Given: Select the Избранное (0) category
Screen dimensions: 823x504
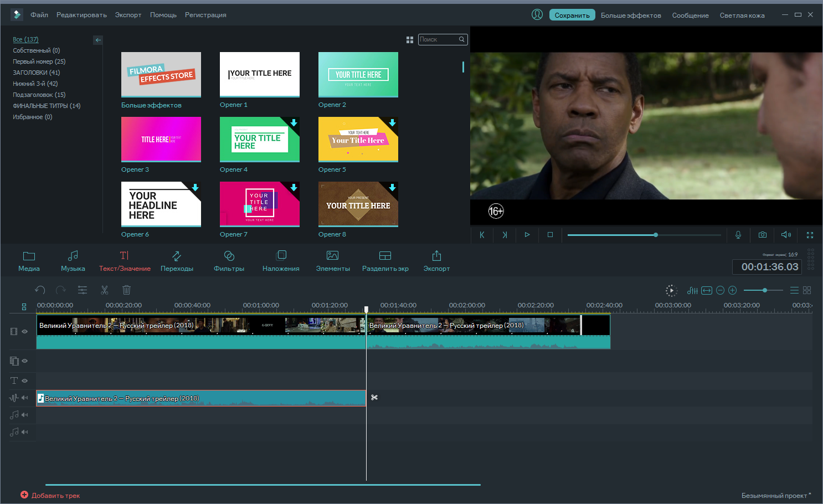Looking at the screenshot, I should 33,117.
